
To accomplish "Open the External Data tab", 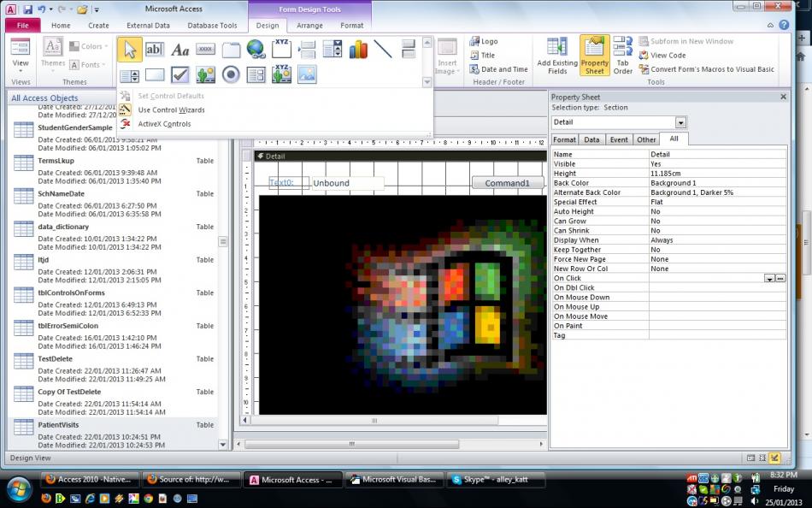I will 148,25.
